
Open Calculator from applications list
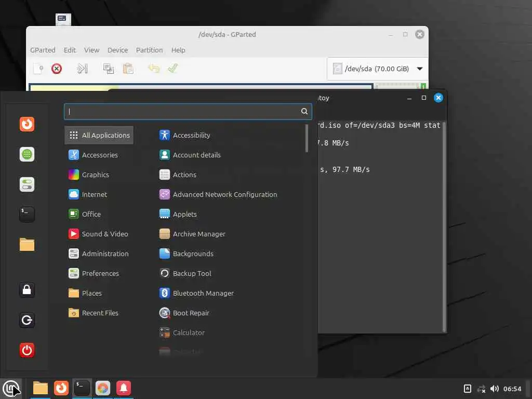click(182, 332)
